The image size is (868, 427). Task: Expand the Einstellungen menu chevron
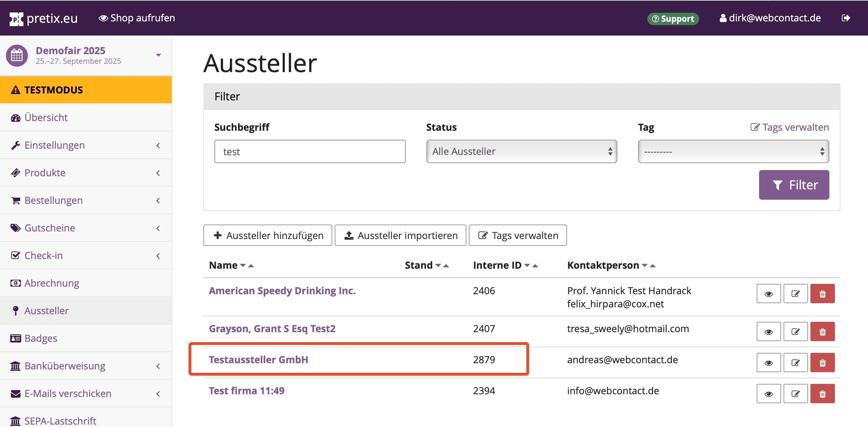158,145
